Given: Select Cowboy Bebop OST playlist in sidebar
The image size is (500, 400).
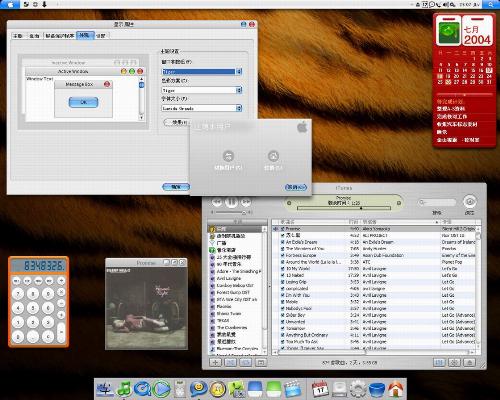Looking at the screenshot, I should pyautogui.click(x=235, y=285).
